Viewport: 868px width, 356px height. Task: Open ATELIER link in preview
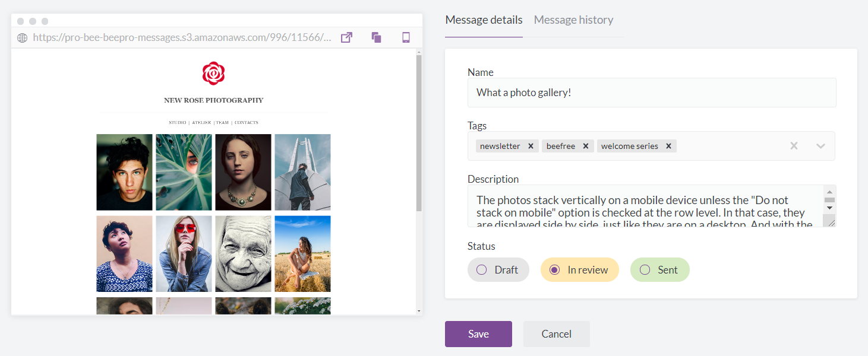click(x=201, y=123)
